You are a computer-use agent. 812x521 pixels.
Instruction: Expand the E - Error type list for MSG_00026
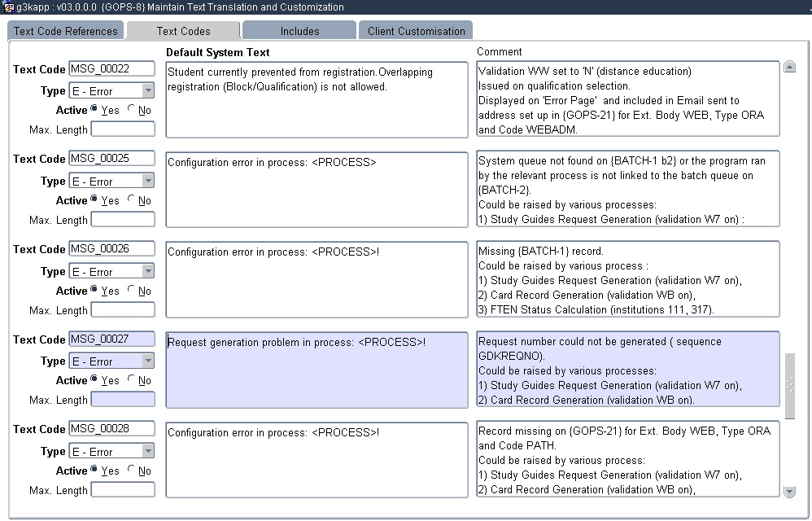(x=147, y=270)
